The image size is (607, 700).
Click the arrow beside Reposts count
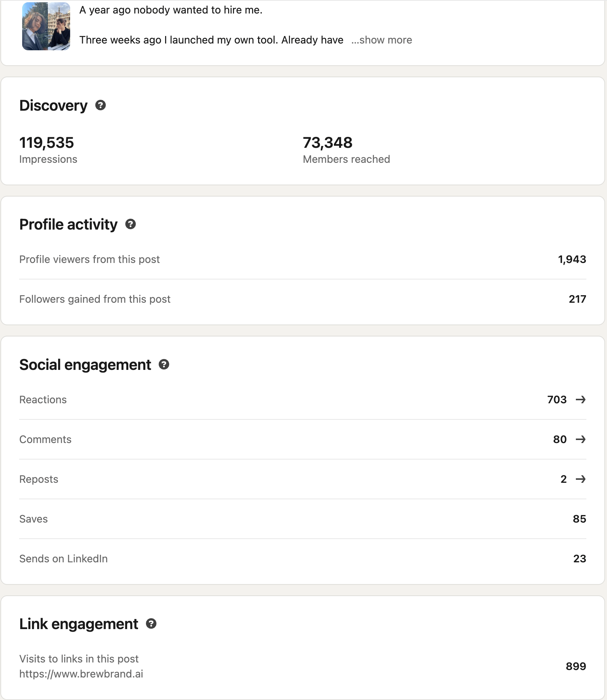point(580,479)
